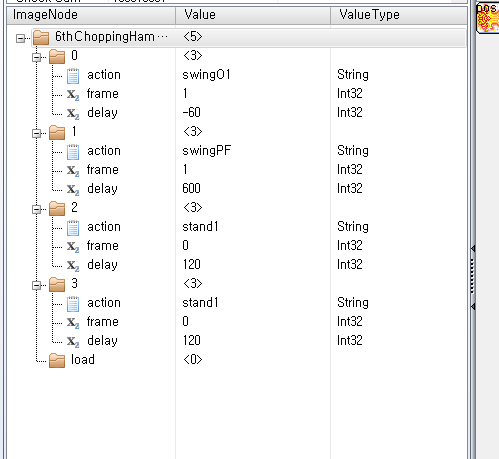
Task: Click upper splitter collapse arrow at right
Action: click(x=473, y=248)
